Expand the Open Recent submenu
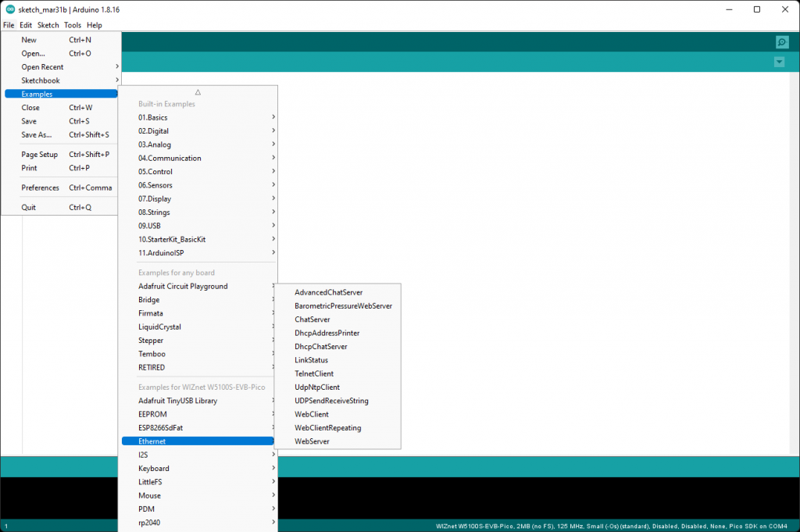 click(61, 67)
